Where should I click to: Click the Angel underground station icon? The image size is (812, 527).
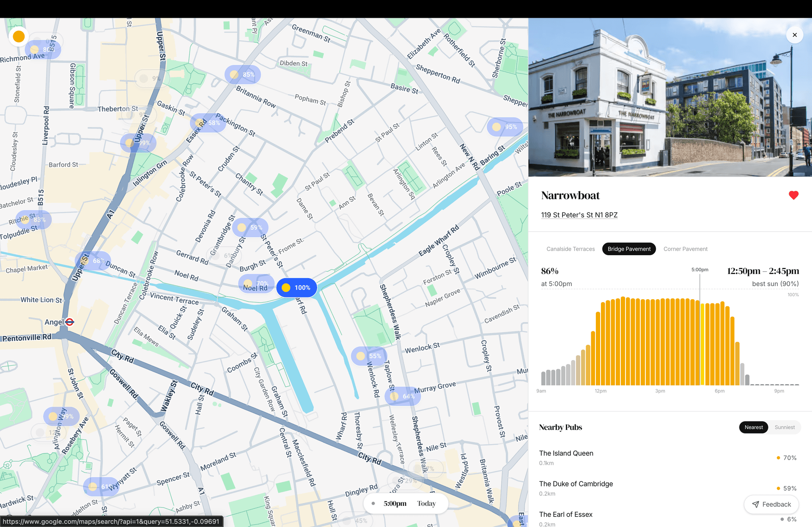click(x=69, y=322)
